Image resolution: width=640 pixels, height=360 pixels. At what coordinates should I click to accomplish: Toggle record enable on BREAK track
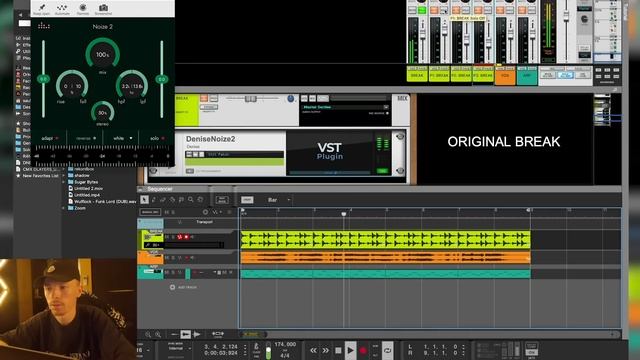[186, 237]
